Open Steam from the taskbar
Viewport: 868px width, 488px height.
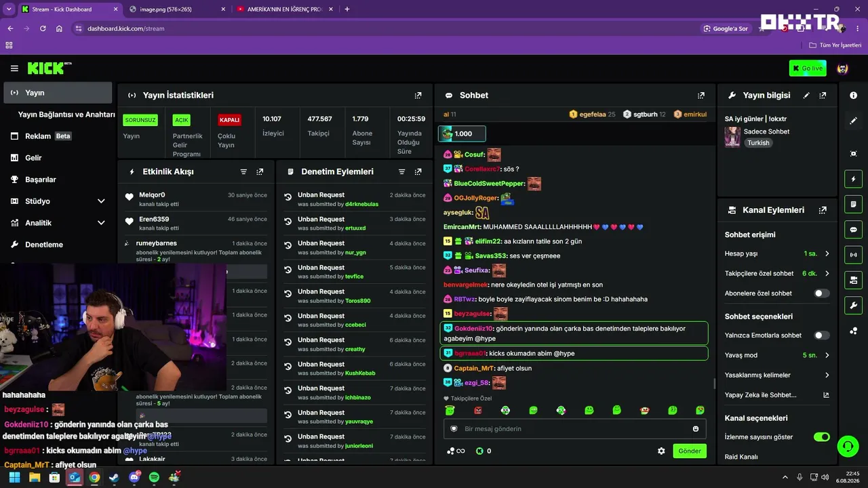pyautogui.click(x=114, y=477)
